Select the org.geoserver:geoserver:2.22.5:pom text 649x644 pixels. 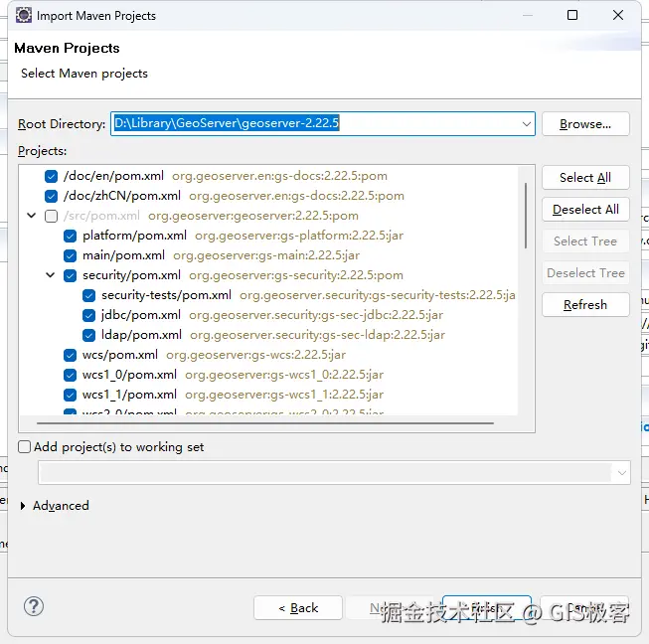pos(253,216)
